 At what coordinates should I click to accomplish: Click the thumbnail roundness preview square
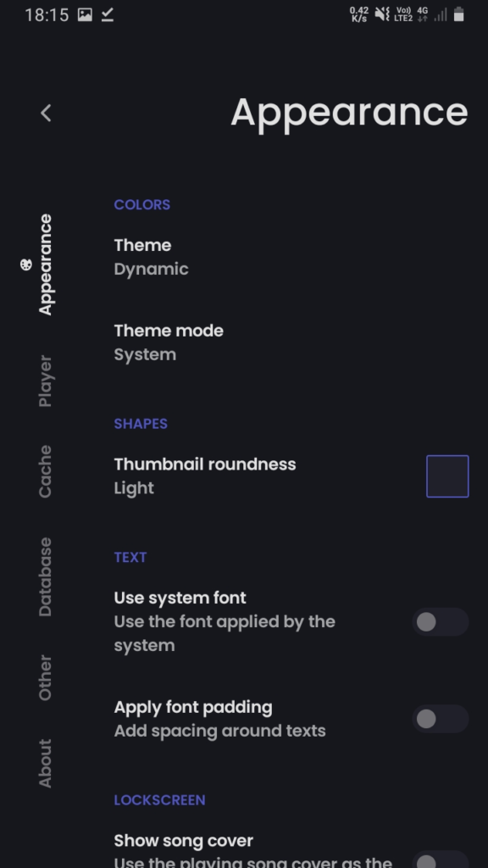point(447,476)
